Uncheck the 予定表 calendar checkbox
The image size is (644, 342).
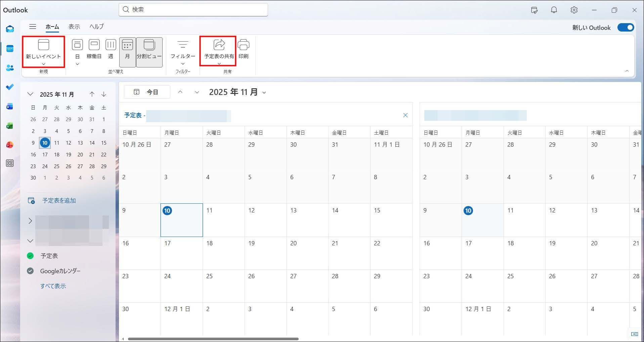pos(30,256)
